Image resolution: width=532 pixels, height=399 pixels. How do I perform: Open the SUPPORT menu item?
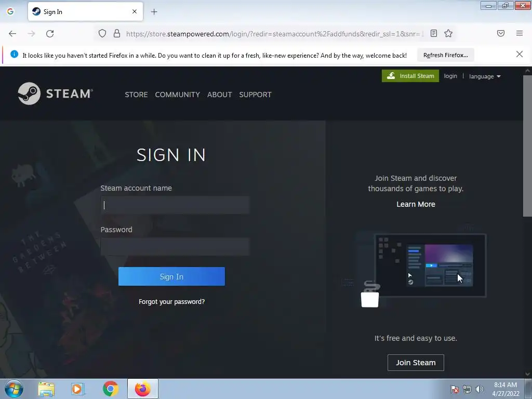coord(255,95)
